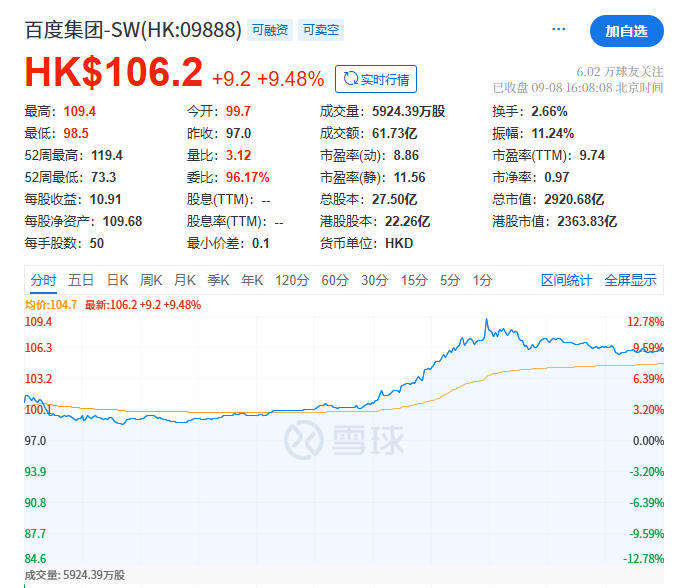Click the 已收盘 09-08 16:08:08 timestamp
Image resolution: width=686 pixels, height=588 pixels.
(578, 88)
